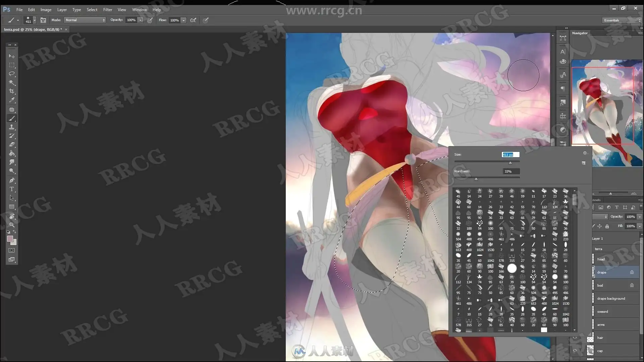Open the Layer menu
This screenshot has height=362, width=644.
(x=62, y=10)
